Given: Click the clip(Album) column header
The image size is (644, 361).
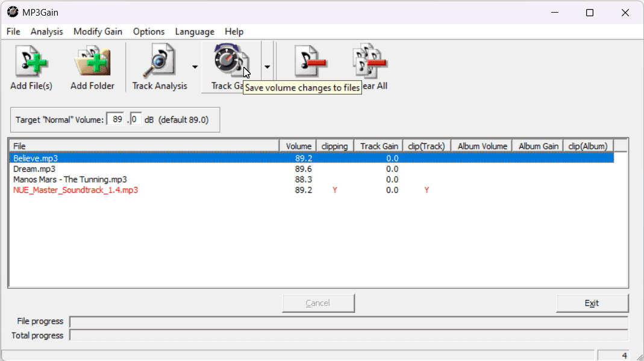Looking at the screenshot, I should pos(588,146).
